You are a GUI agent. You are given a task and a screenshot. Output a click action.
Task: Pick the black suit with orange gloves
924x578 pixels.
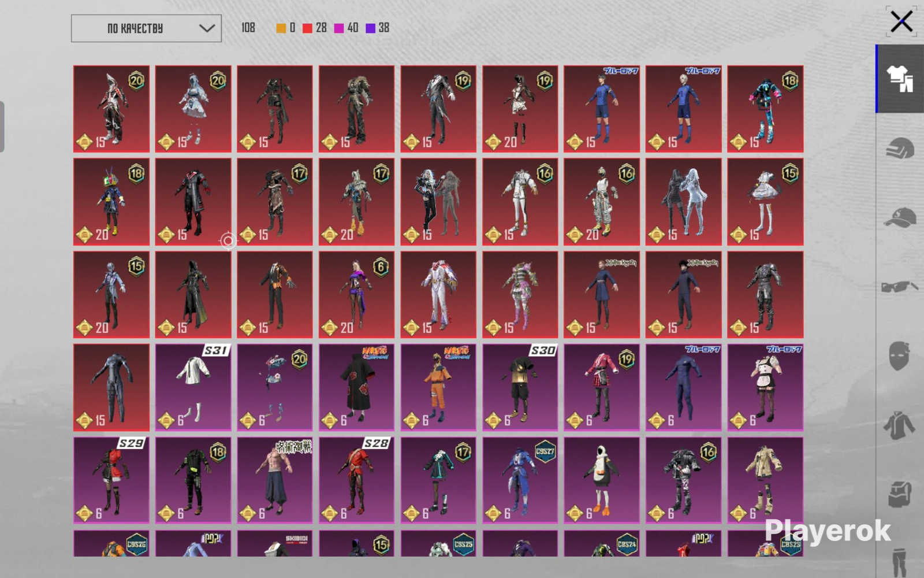[x=275, y=294]
